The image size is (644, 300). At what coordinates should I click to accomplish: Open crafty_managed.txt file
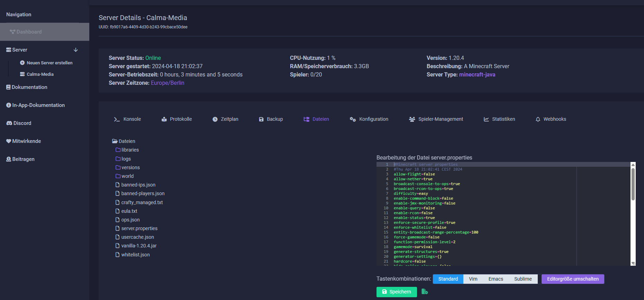(x=139, y=202)
